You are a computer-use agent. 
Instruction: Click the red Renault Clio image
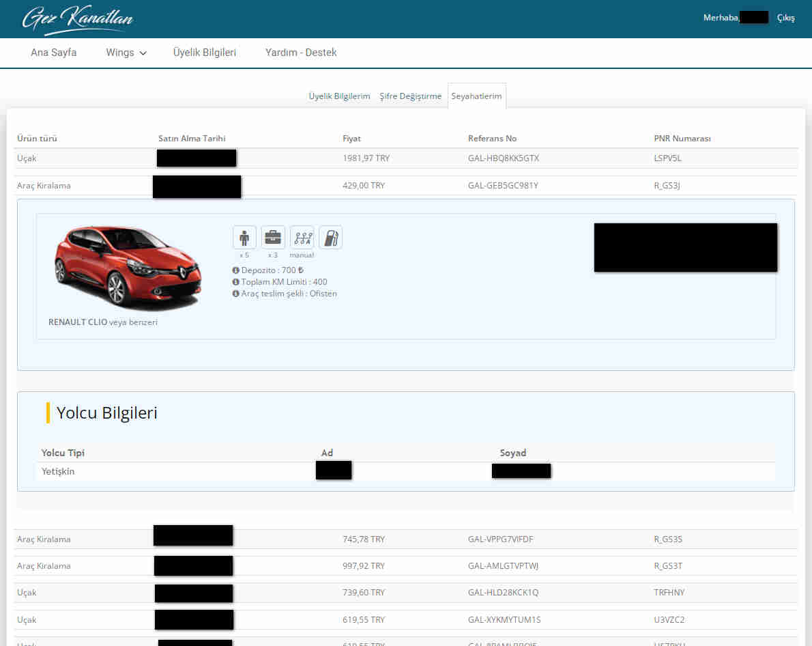[128, 268]
